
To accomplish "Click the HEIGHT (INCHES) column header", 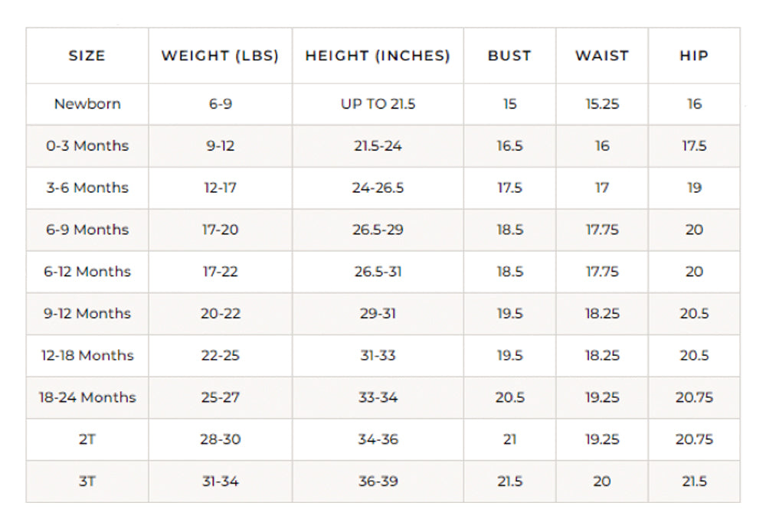I will tap(378, 56).
